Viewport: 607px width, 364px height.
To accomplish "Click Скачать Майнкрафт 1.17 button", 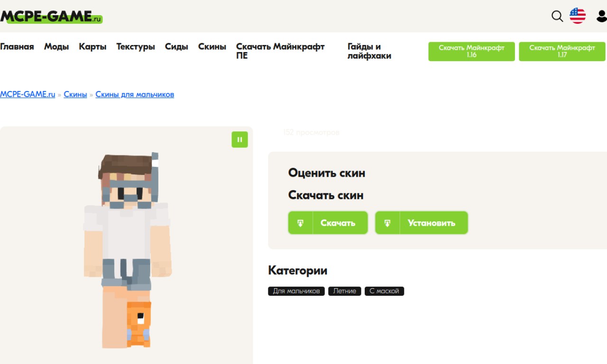I will [x=562, y=52].
